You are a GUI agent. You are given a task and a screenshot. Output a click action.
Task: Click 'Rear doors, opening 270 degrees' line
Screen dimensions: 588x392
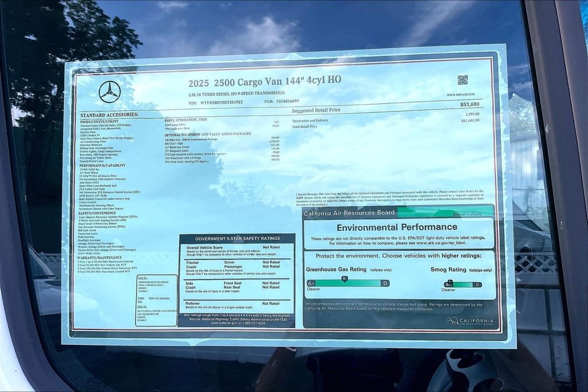coord(187,162)
